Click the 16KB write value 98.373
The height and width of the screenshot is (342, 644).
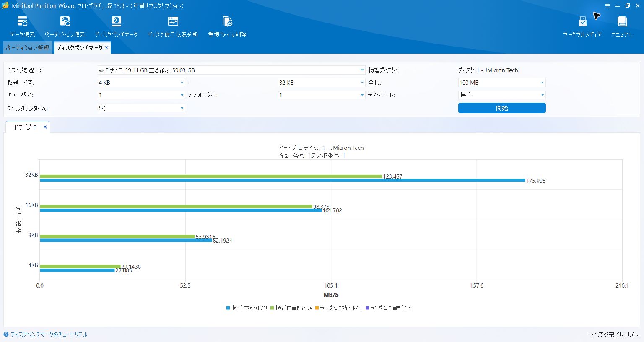[x=321, y=207]
